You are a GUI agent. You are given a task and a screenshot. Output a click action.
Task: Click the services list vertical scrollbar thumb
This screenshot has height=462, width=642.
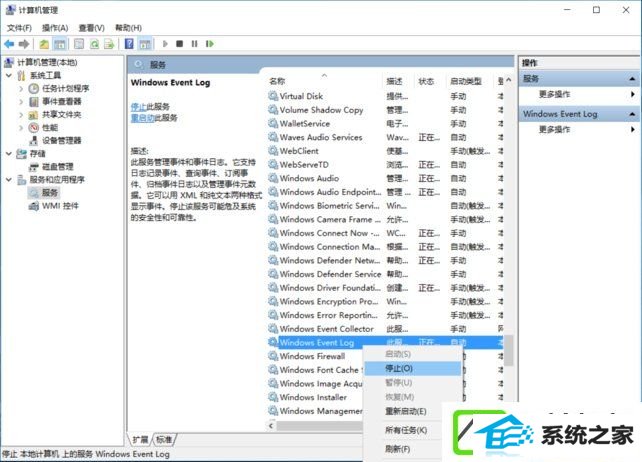pyautogui.click(x=509, y=351)
